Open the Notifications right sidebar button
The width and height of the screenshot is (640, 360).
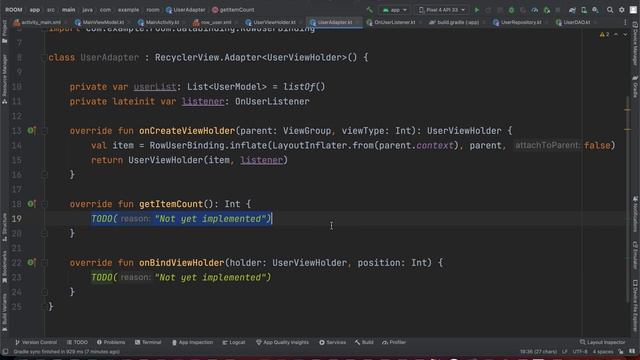[636, 214]
